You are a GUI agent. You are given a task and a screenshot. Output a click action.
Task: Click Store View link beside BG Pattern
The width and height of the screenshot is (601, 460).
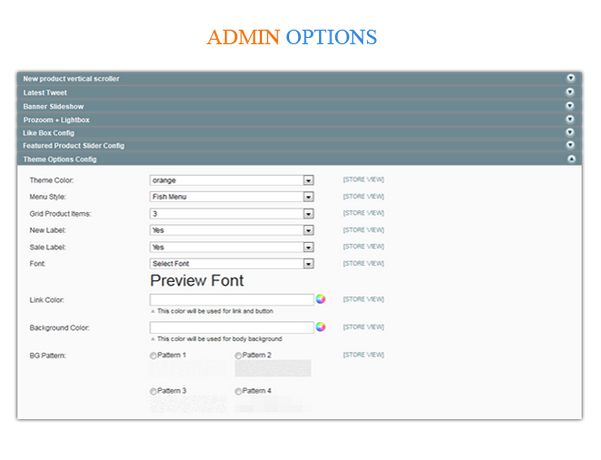(x=363, y=355)
